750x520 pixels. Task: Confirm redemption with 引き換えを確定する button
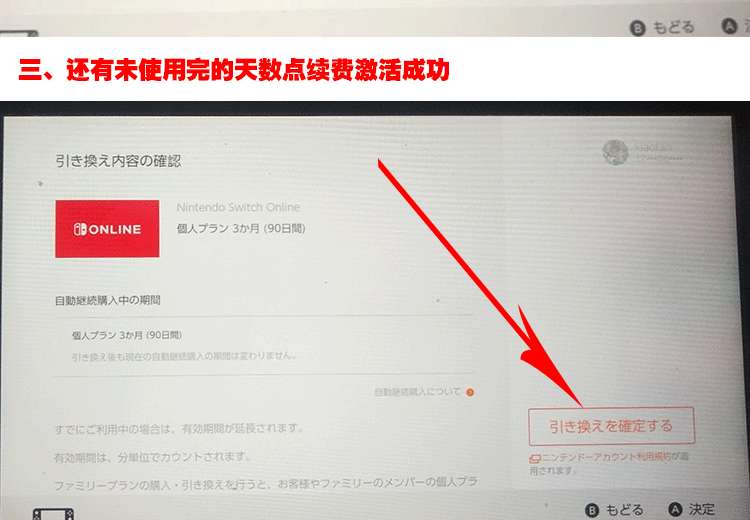[611, 426]
